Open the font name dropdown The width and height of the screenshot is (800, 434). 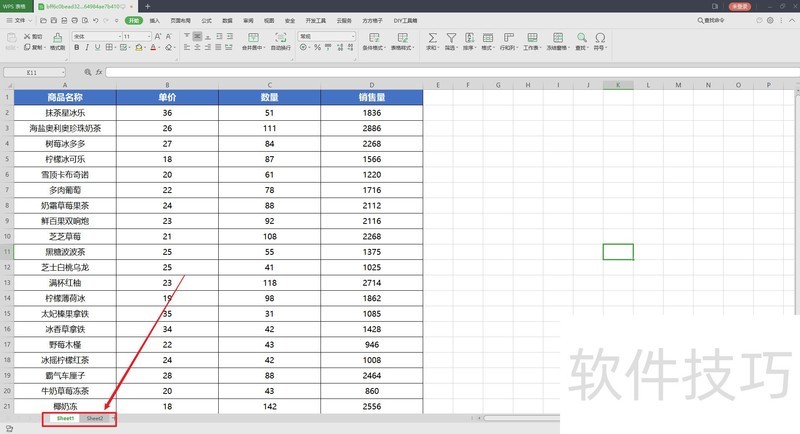coord(120,36)
